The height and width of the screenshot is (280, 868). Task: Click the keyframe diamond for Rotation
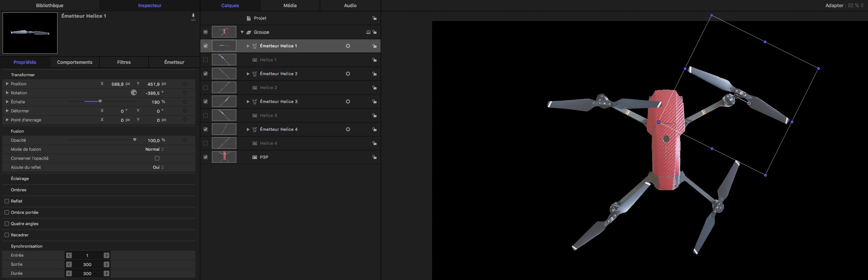point(185,93)
